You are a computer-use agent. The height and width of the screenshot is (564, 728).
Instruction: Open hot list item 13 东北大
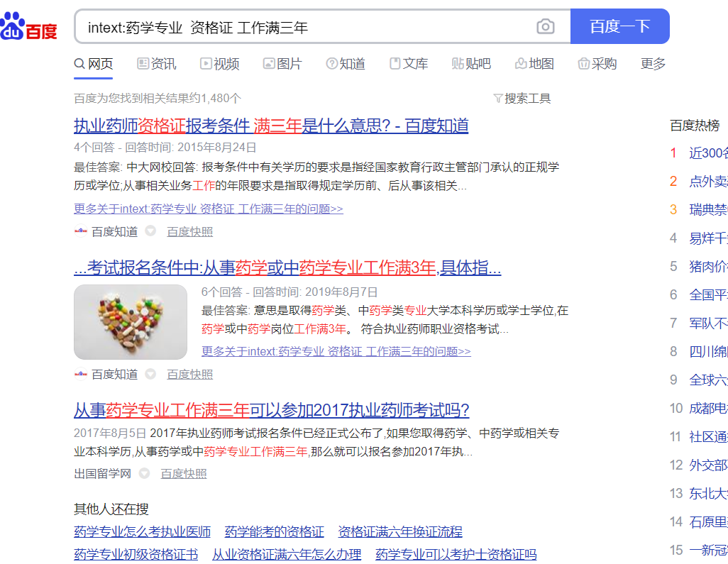pyautogui.click(x=709, y=494)
